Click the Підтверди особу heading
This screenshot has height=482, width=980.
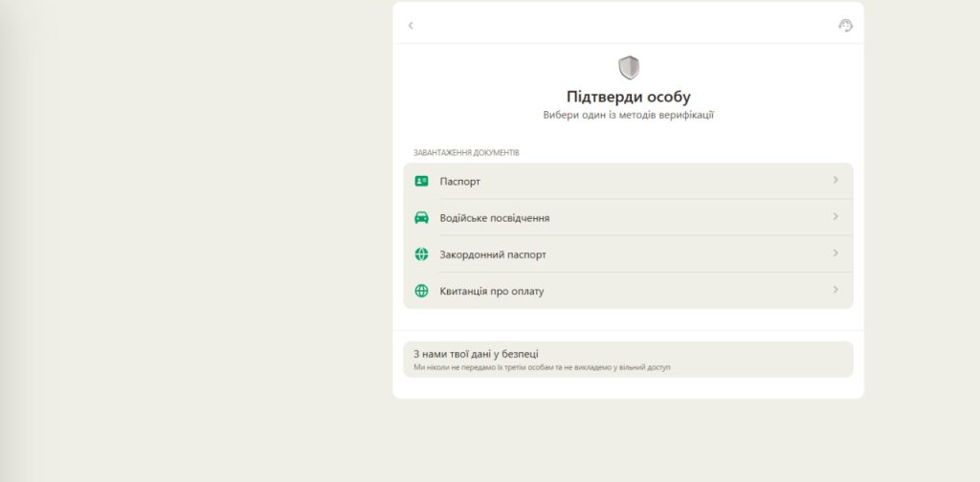point(628,97)
